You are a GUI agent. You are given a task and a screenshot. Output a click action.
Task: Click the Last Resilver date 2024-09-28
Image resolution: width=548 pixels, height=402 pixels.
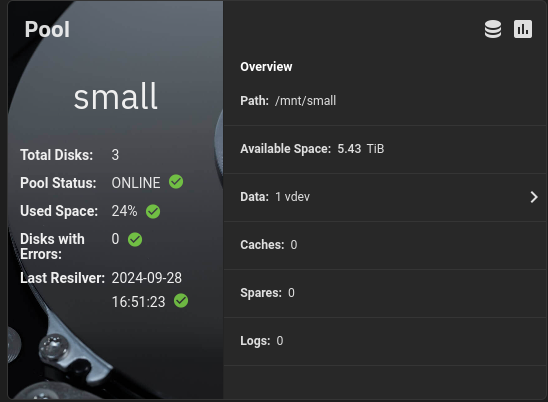[x=146, y=278]
